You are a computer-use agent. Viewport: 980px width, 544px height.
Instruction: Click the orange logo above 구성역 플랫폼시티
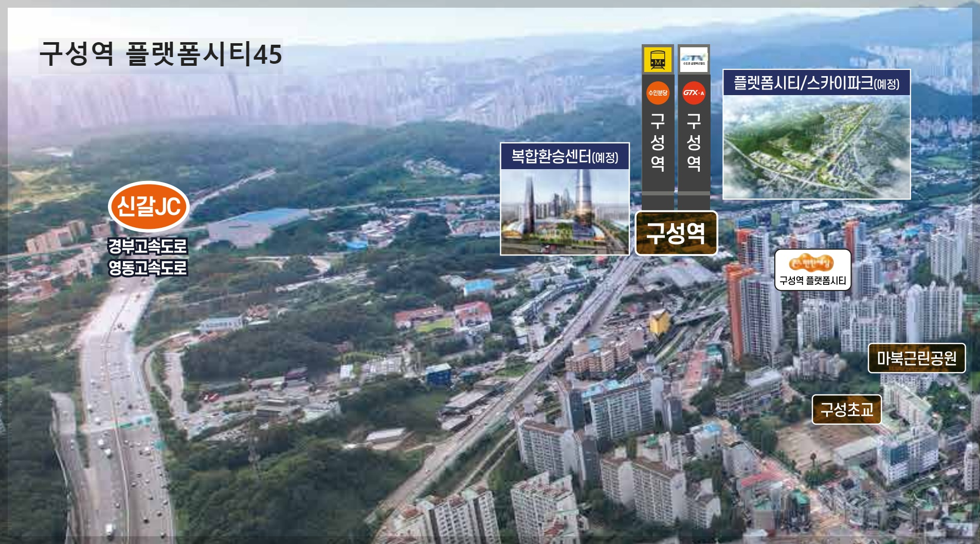click(x=811, y=263)
